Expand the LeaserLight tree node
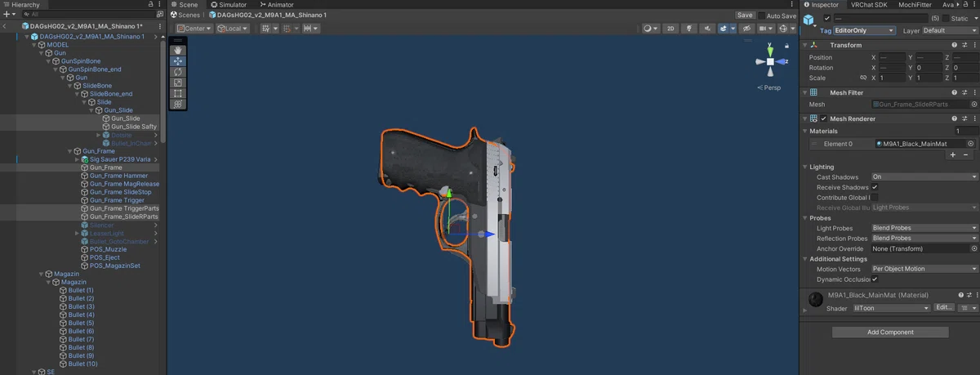 [x=77, y=233]
